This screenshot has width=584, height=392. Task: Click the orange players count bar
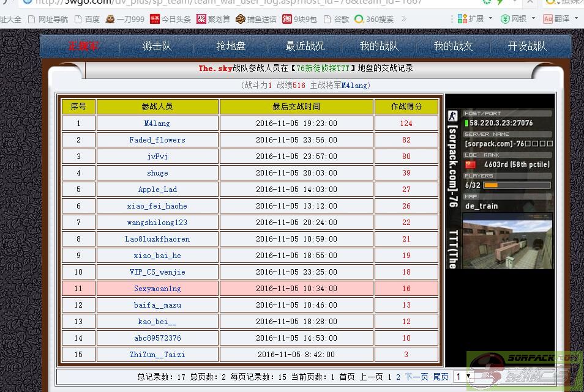[491, 185]
